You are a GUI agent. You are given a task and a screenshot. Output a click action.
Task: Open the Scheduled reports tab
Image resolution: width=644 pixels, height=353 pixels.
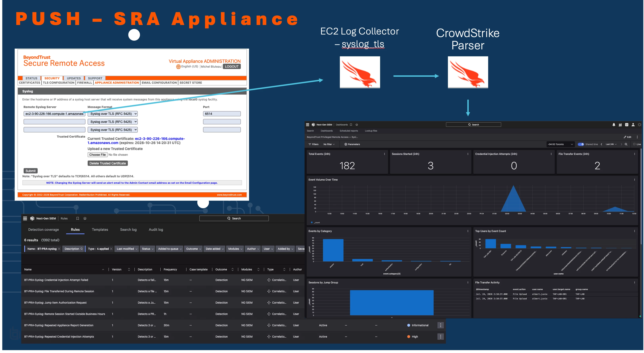[349, 131]
